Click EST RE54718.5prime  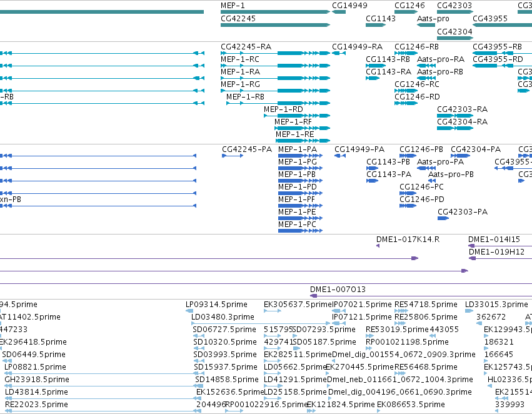coord(401,310)
